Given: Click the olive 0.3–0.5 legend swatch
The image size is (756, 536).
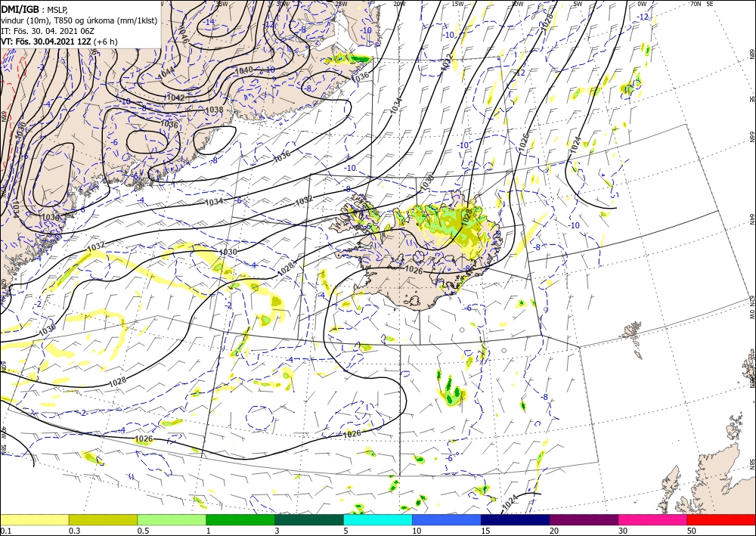Looking at the screenshot, I should click(x=103, y=519).
